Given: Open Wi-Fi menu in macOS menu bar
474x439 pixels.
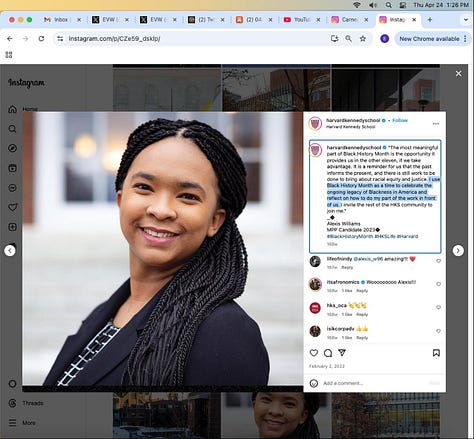Looking at the screenshot, I should (x=357, y=5).
